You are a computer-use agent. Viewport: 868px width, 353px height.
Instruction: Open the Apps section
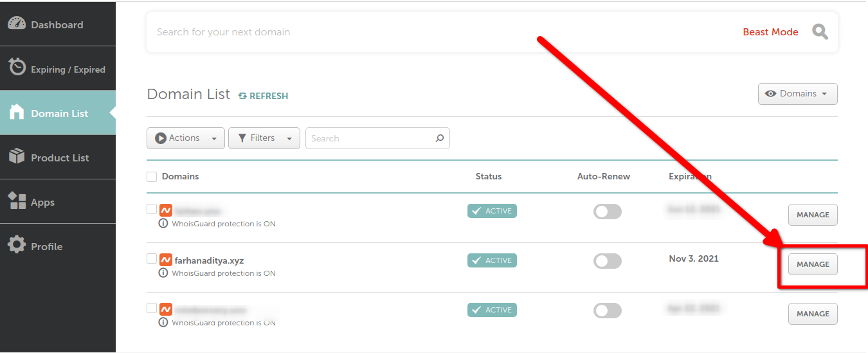[58, 202]
